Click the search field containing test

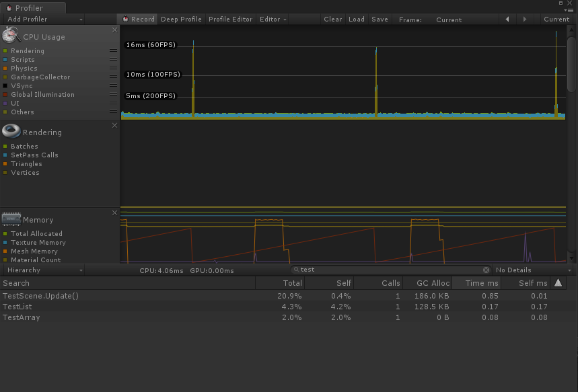tap(391, 270)
